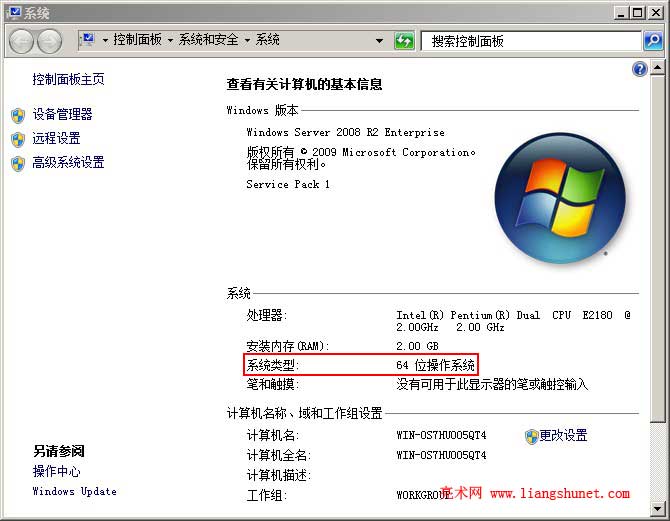This screenshot has height=521, width=670.
Task: Click the Forward navigation arrow button
Action: coord(50,41)
